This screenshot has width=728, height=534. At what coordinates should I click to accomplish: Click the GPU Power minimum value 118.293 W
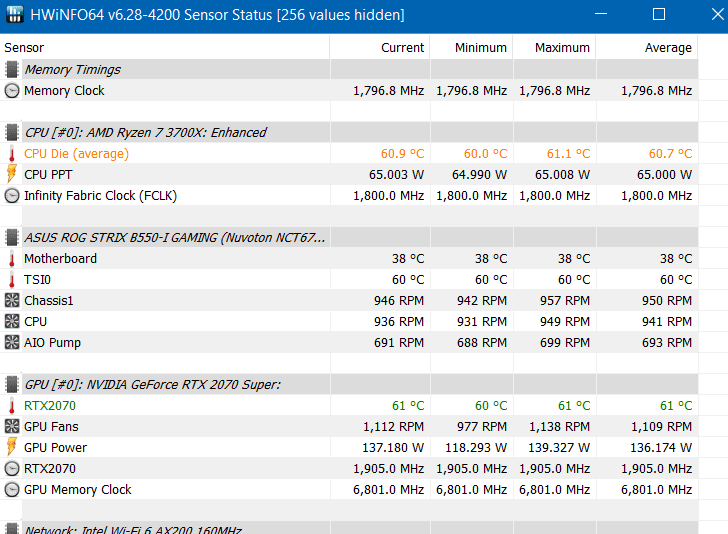point(476,448)
